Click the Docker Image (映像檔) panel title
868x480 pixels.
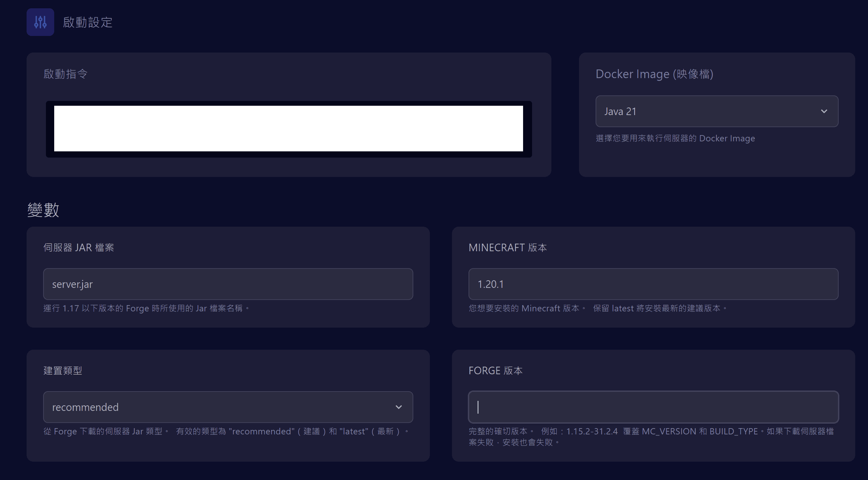(654, 74)
